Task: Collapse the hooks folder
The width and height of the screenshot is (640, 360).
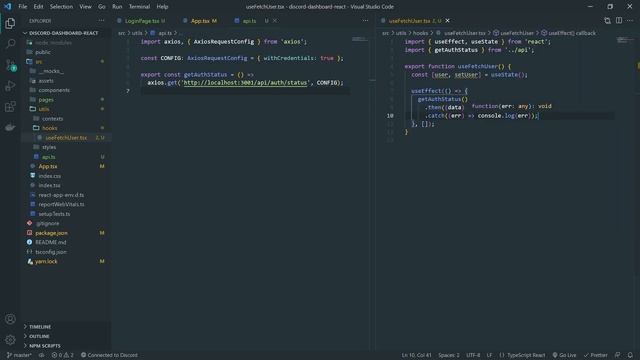Action: coord(49,128)
